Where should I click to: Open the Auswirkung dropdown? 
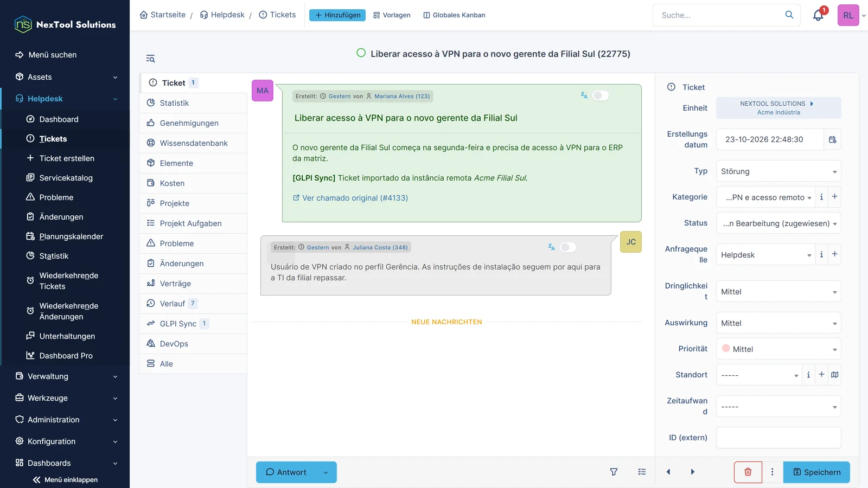pyautogui.click(x=778, y=323)
